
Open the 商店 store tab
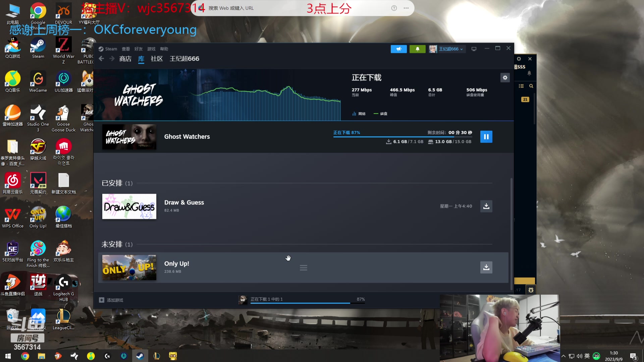(x=125, y=59)
